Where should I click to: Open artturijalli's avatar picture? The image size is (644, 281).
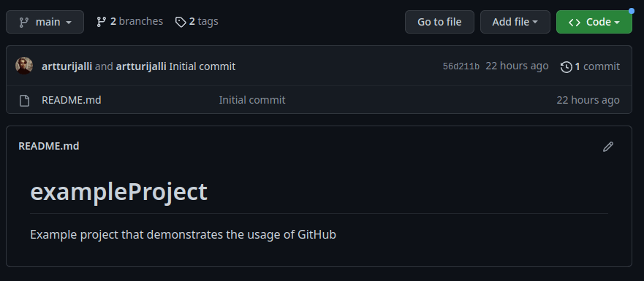(24, 66)
